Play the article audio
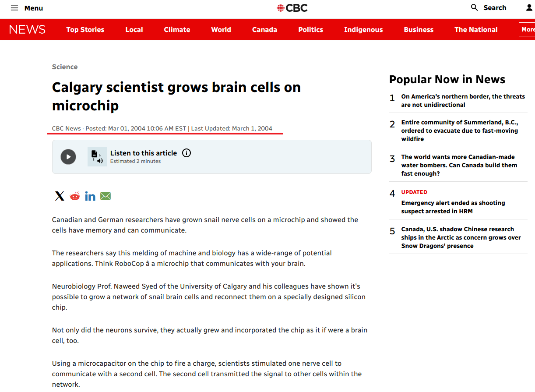The width and height of the screenshot is (535, 392). 68,157
